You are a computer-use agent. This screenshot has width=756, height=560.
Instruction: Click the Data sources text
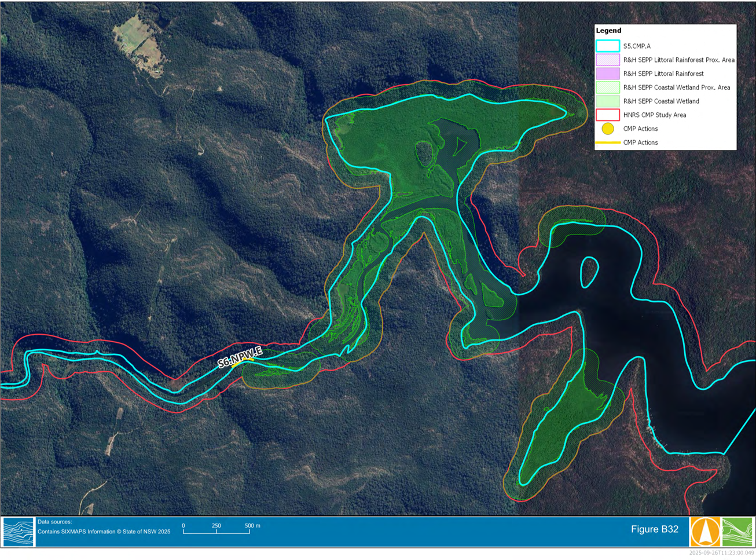point(54,522)
